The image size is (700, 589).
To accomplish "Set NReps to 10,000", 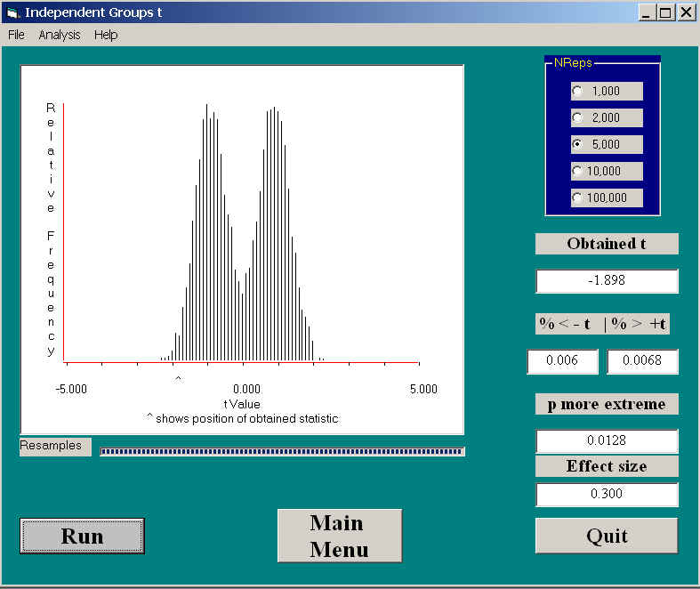I will pos(578,171).
